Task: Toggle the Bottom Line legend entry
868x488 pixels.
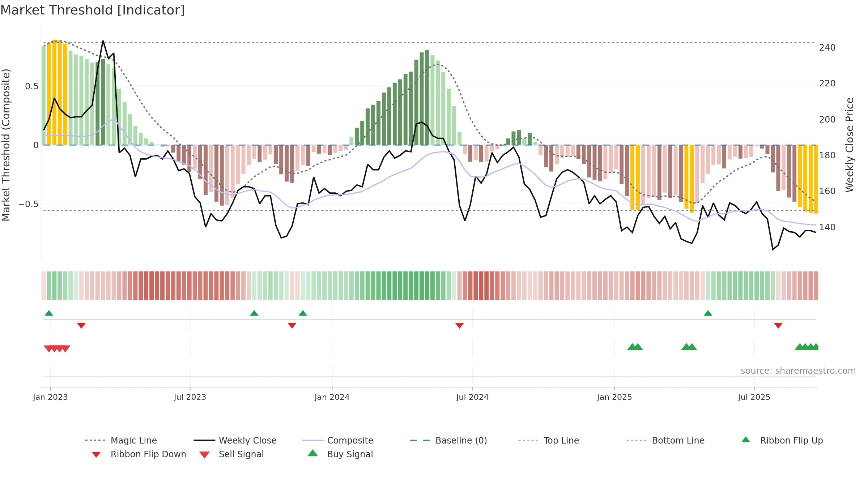Action: [665, 440]
